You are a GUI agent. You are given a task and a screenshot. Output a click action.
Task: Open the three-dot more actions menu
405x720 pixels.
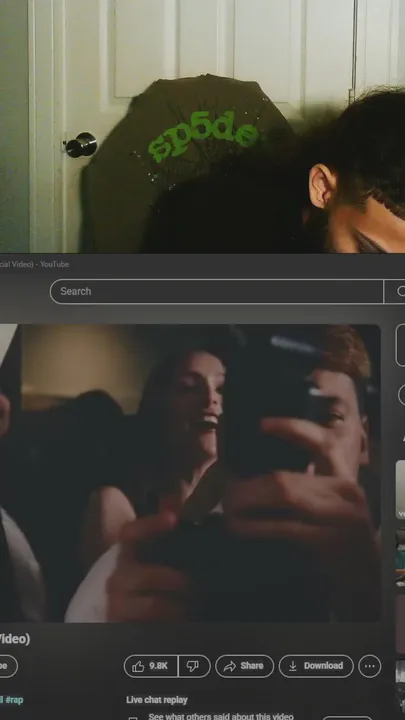370,666
